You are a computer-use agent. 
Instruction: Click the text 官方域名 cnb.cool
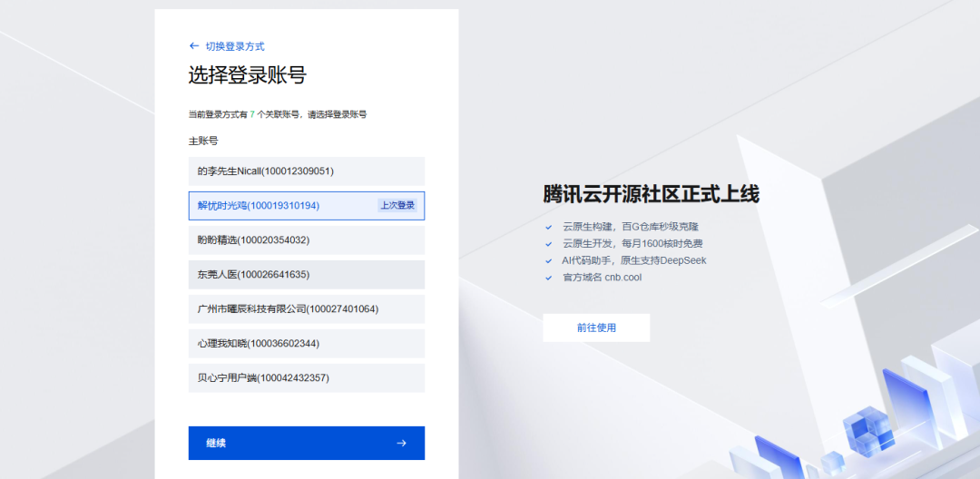point(602,278)
